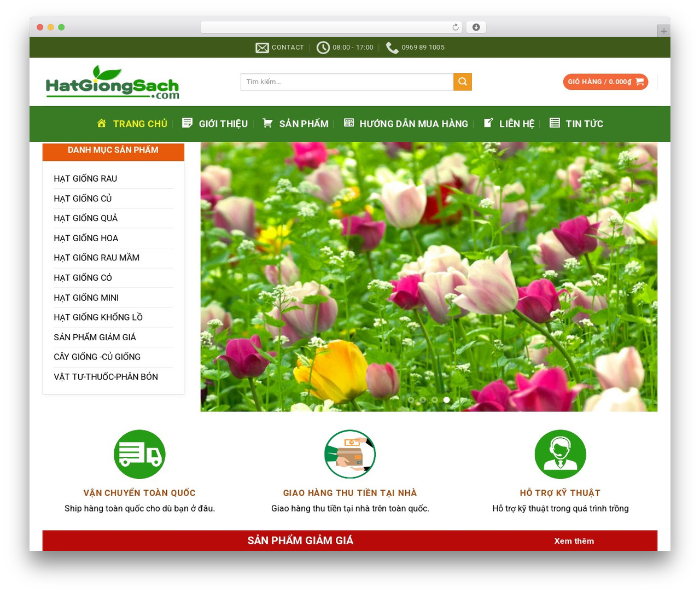Click the HatGiongSach.com logo
The width and height of the screenshot is (700, 593).
pos(113,82)
